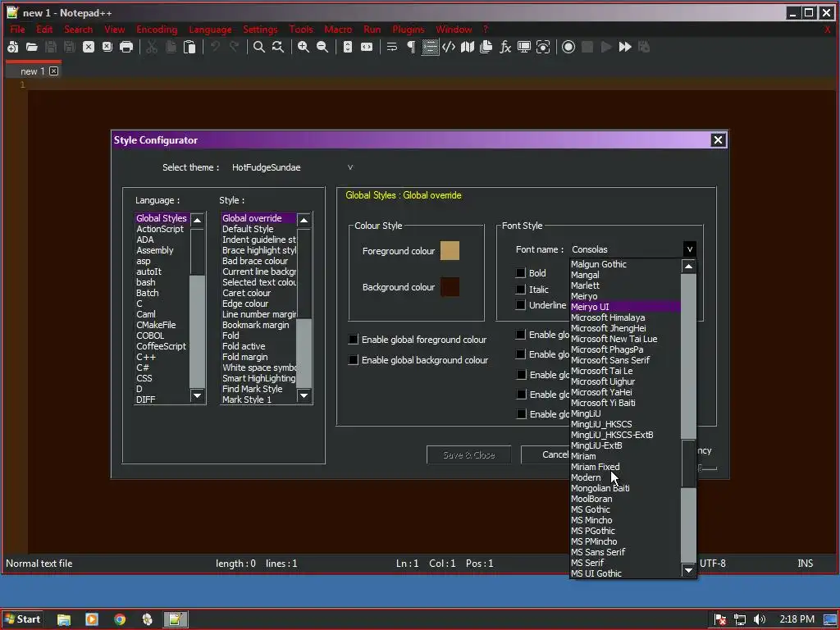Screen dimensions: 840x630
Task: Click the Font name dropdown arrow
Action: pos(689,249)
